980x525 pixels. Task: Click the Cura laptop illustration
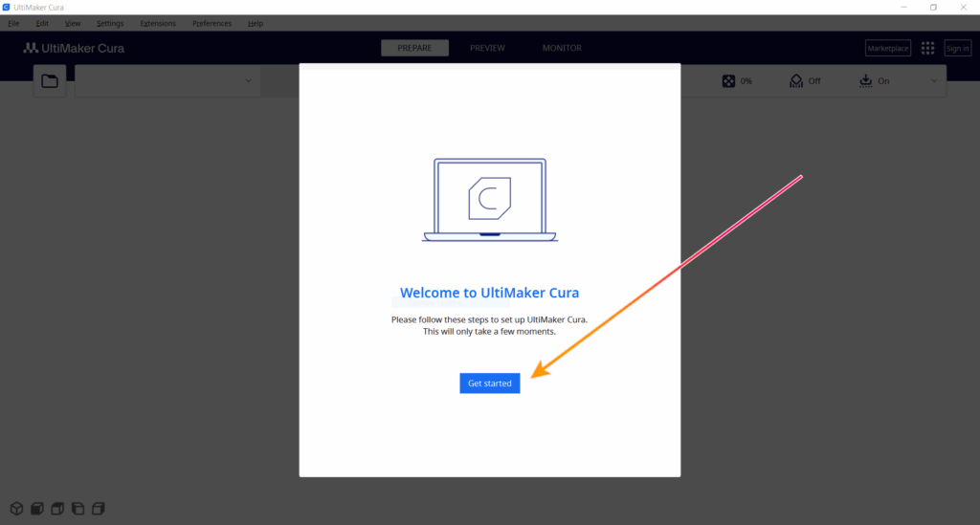[x=489, y=200]
